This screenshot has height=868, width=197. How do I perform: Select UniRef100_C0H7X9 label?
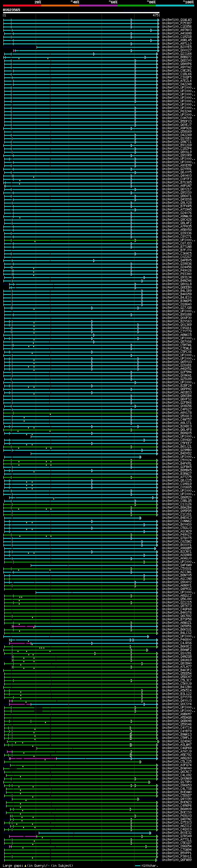tap(177, 118)
